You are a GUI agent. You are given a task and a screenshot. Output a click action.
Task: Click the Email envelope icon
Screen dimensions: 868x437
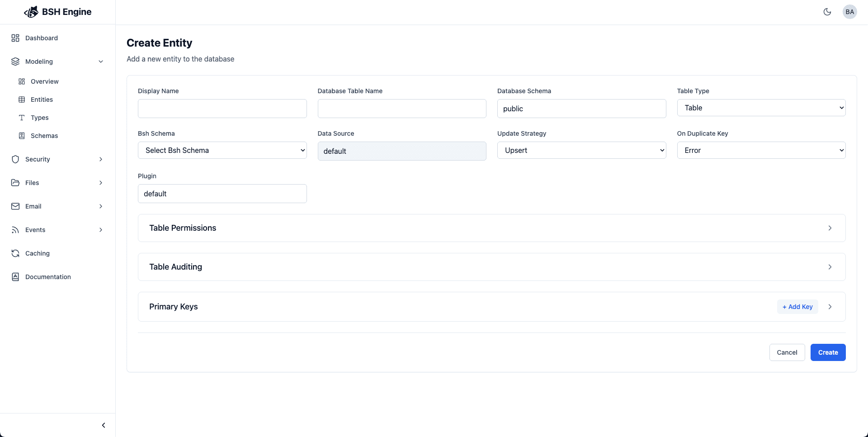click(x=15, y=206)
